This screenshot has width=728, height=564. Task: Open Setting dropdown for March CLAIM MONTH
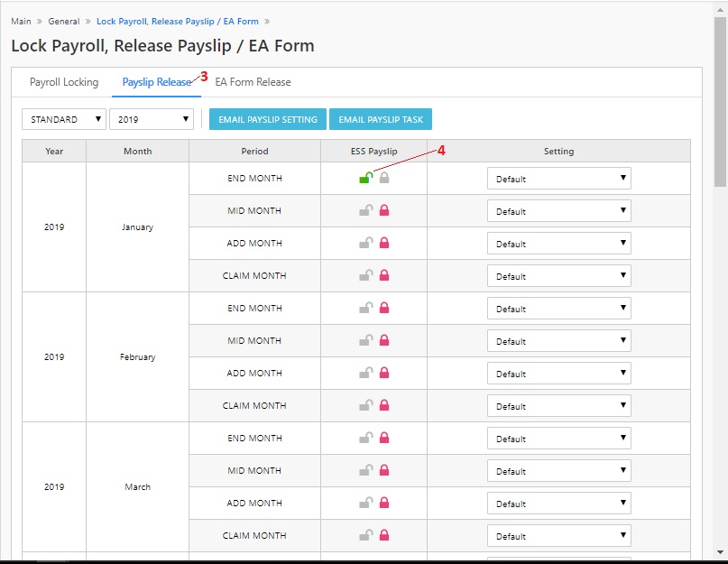coord(559,536)
